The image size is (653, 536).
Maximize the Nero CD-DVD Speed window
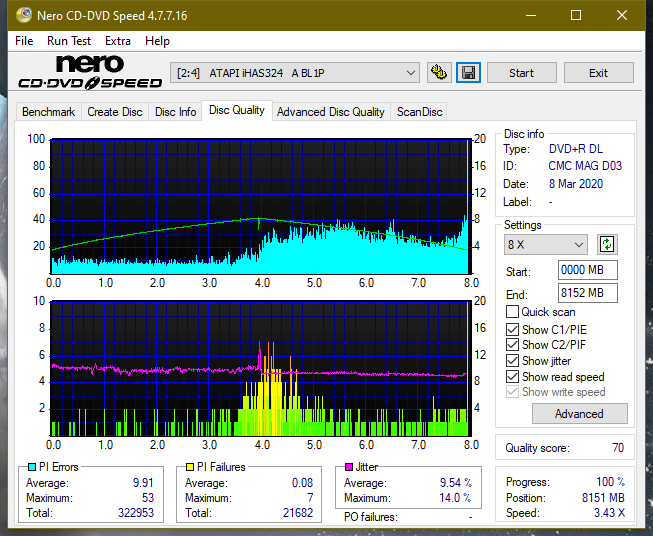(x=576, y=15)
